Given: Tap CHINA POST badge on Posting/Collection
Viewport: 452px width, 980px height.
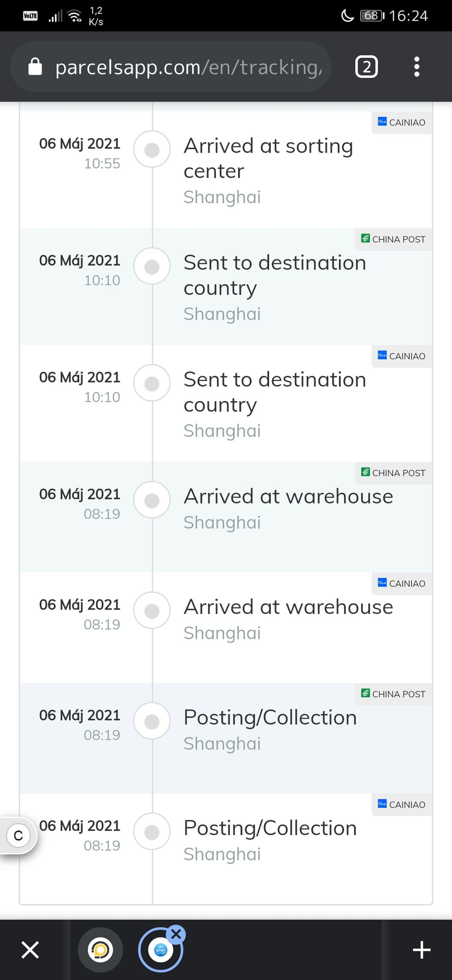Looking at the screenshot, I should click(393, 694).
